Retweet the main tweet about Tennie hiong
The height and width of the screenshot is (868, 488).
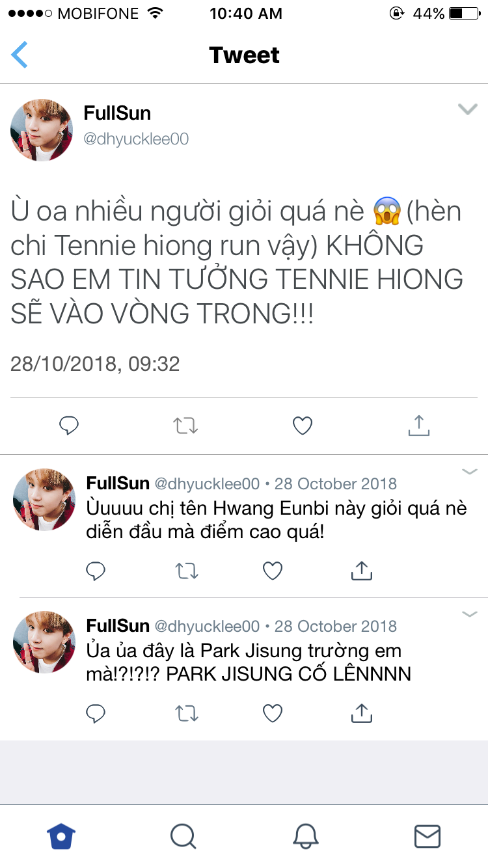[185, 426]
